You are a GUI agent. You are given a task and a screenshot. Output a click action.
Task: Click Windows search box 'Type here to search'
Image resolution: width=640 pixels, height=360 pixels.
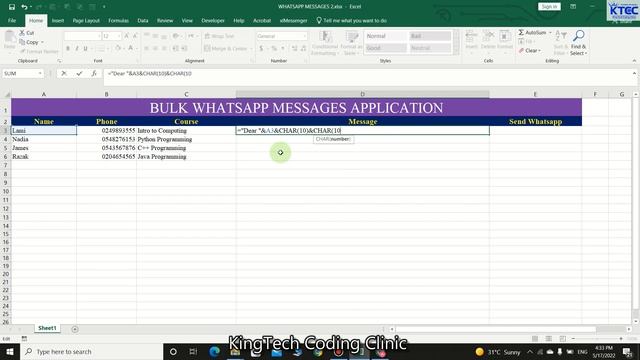click(91, 351)
